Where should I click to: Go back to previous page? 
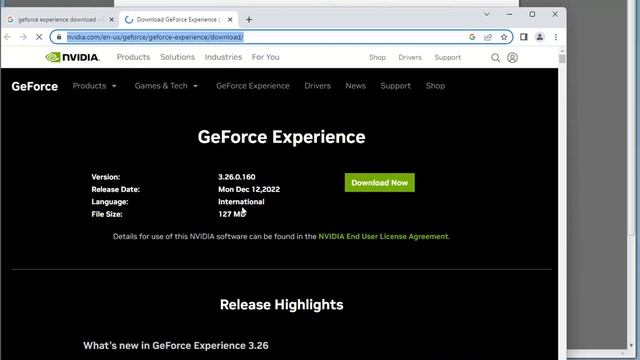(8, 37)
